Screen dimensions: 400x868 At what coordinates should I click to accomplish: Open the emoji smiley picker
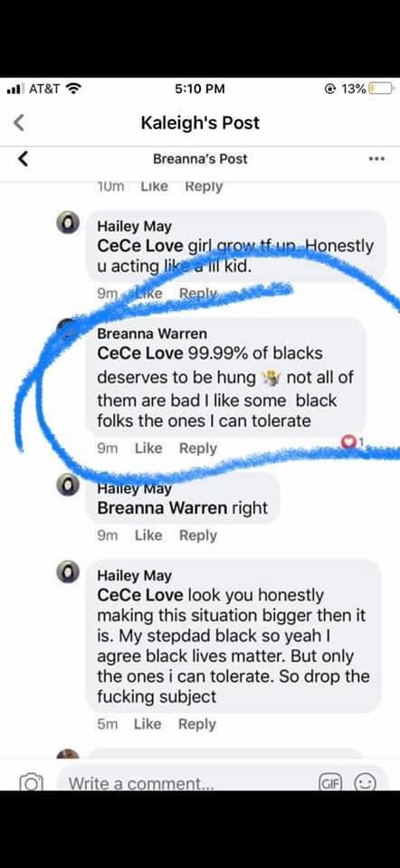coord(365,783)
